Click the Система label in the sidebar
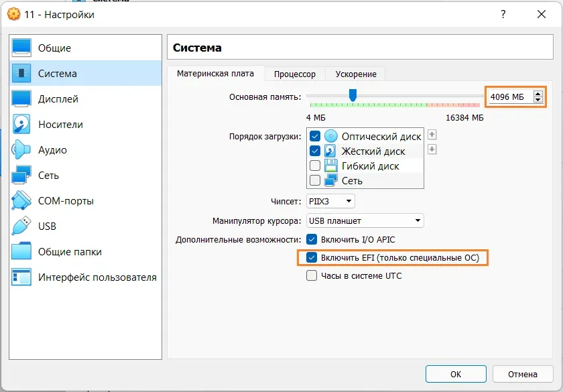The width and height of the screenshot is (563, 392). click(x=58, y=74)
